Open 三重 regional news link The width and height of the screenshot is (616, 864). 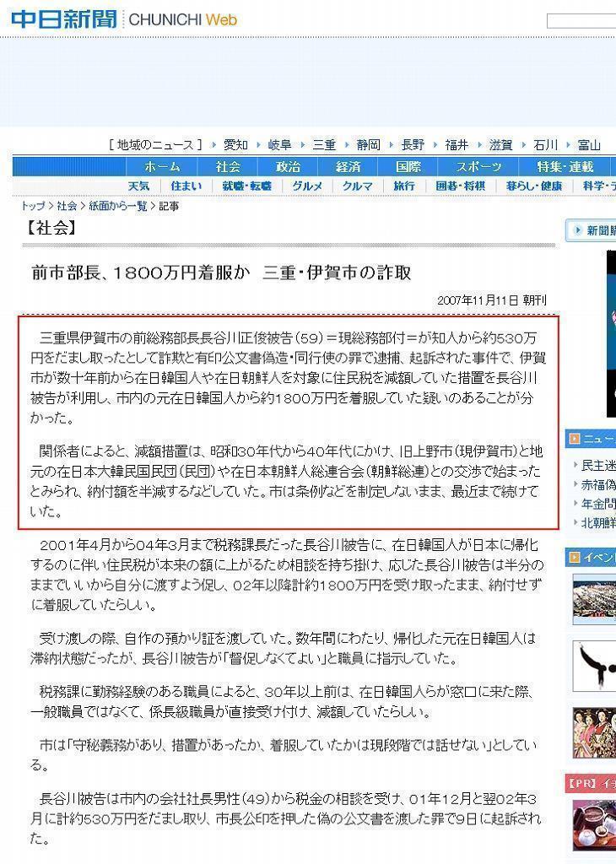324,145
